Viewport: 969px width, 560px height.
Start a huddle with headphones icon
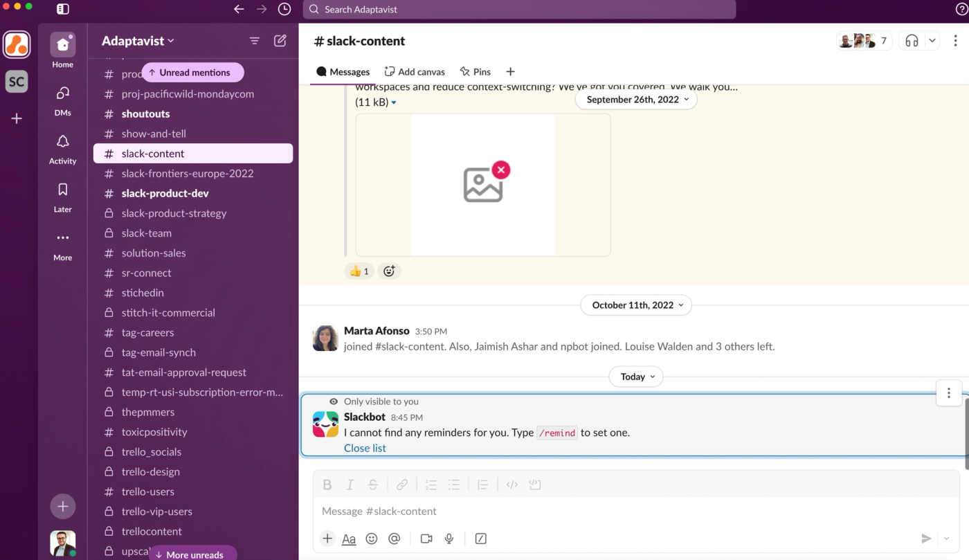(x=912, y=41)
